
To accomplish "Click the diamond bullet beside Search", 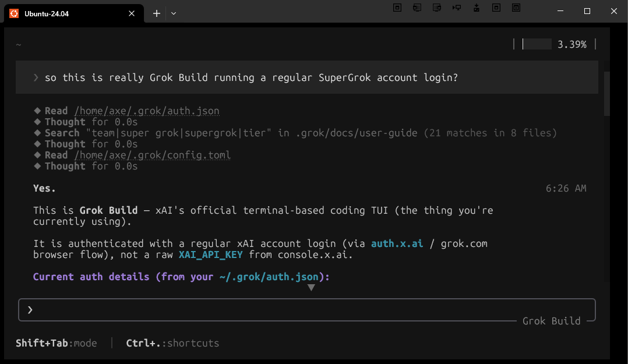I will pyautogui.click(x=38, y=133).
